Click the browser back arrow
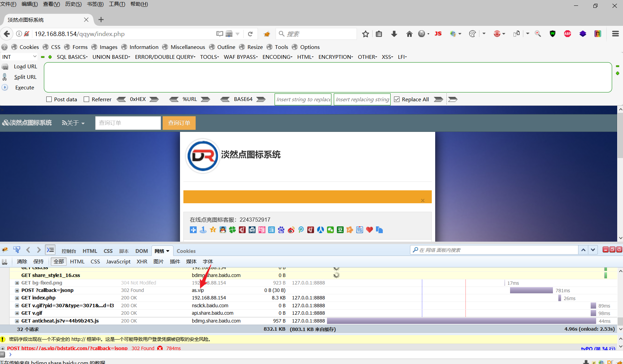Viewport: 623px width, 364px height. [x=7, y=34]
